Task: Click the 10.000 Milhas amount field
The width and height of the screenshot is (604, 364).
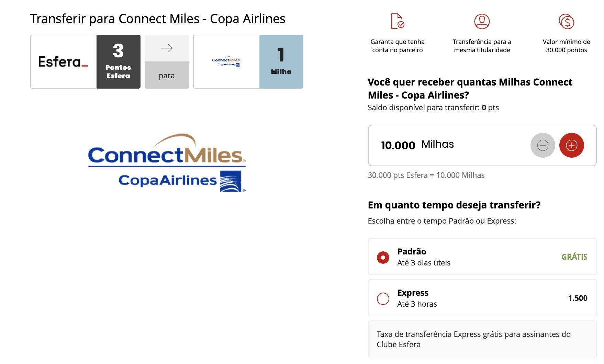Action: [x=482, y=145]
